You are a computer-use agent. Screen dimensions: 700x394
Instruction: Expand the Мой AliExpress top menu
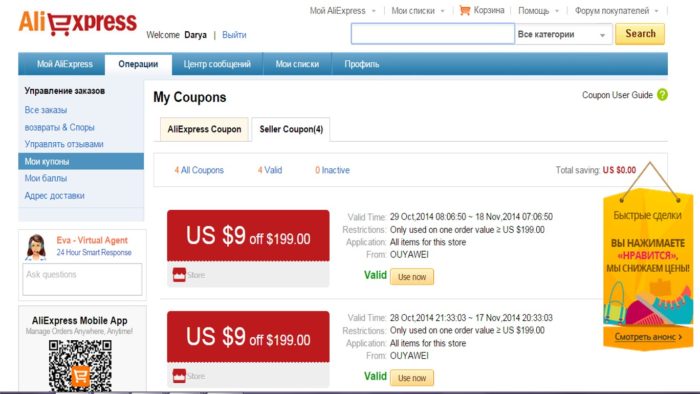pyautogui.click(x=342, y=11)
